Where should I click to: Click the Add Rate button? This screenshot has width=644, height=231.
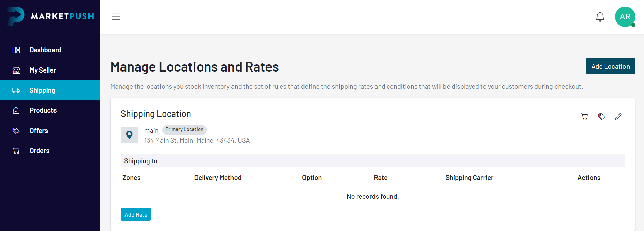136,214
